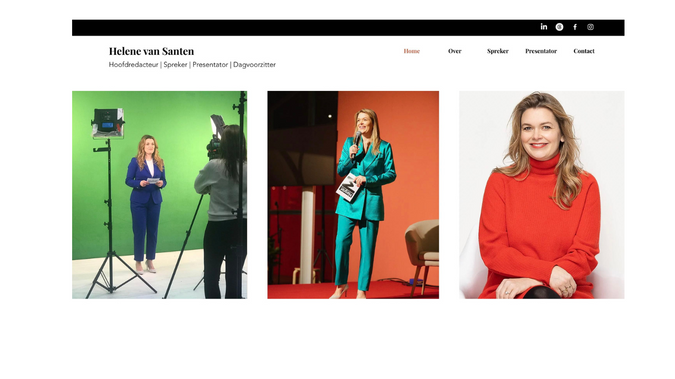
Task: Click the white circular social icon
Action: pos(559,27)
